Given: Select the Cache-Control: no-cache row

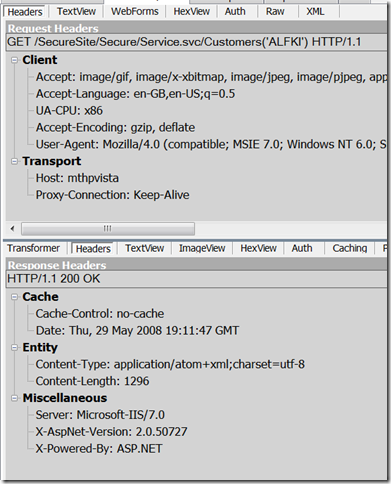Looking at the screenshot, I should tap(100, 314).
